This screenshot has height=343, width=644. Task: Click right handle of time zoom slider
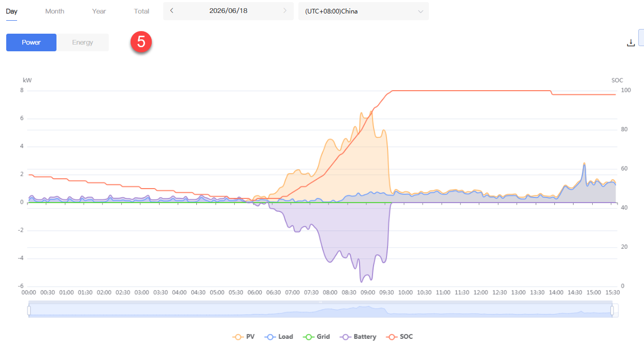coord(612,310)
